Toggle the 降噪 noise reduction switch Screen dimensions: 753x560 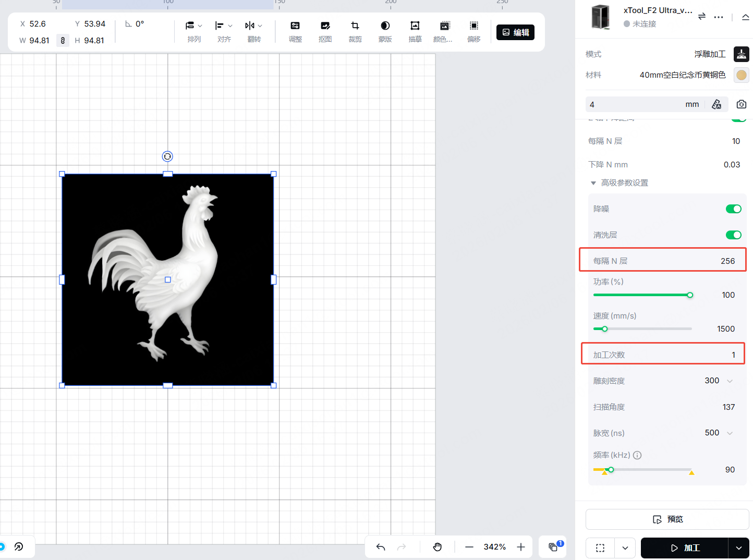tap(733, 209)
